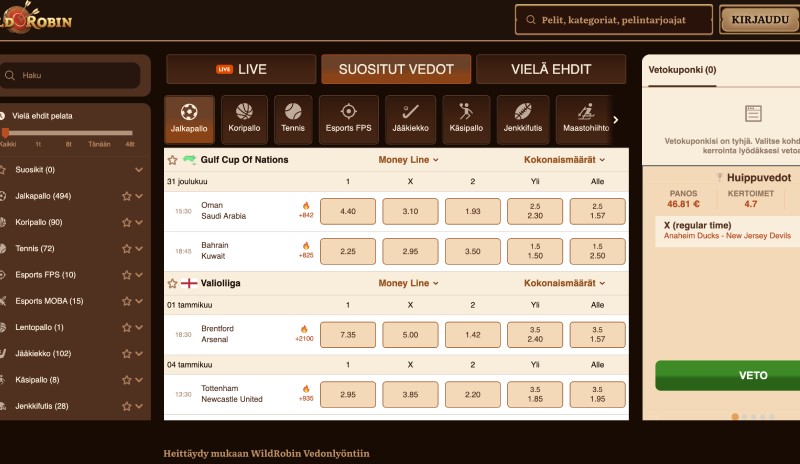Open Kokonaismäärät dropdown for Gulf Cup
Image resolution: width=800 pixels, height=464 pixels.
[564, 160]
